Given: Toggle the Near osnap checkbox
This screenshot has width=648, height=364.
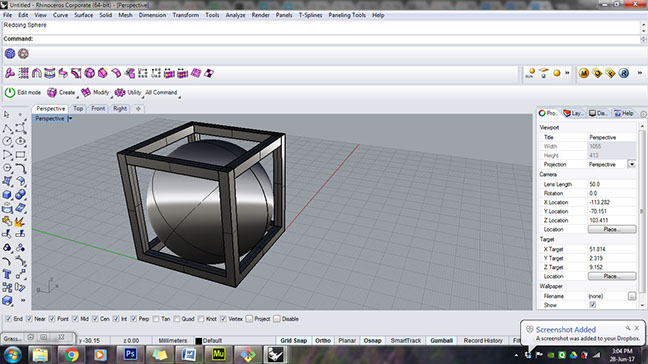Looking at the screenshot, I should click(29, 319).
